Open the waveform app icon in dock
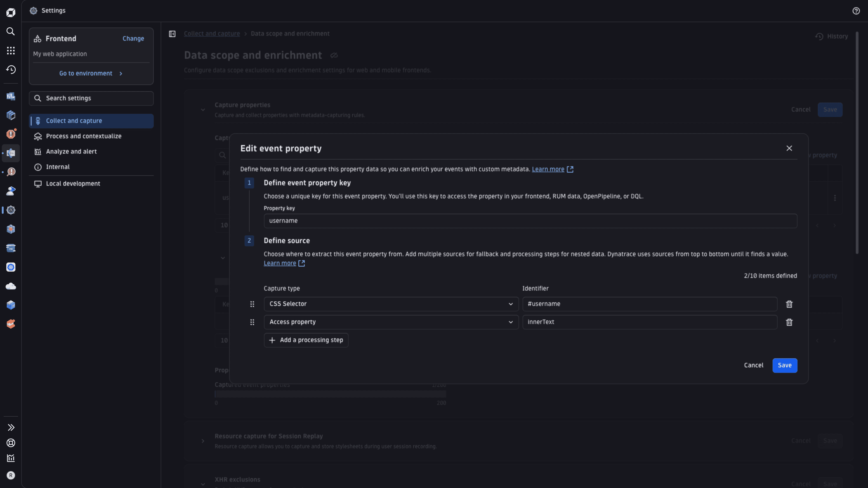This screenshot has height=488, width=868. click(x=11, y=153)
